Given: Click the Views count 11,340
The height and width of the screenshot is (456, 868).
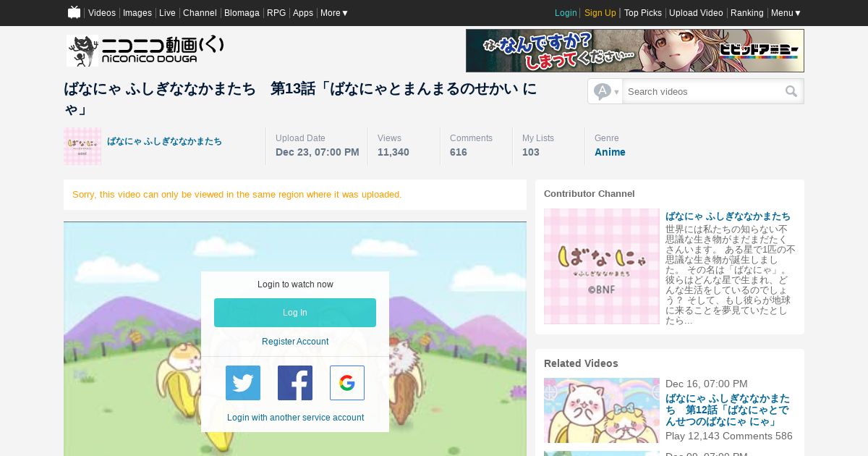Looking at the screenshot, I should [393, 152].
